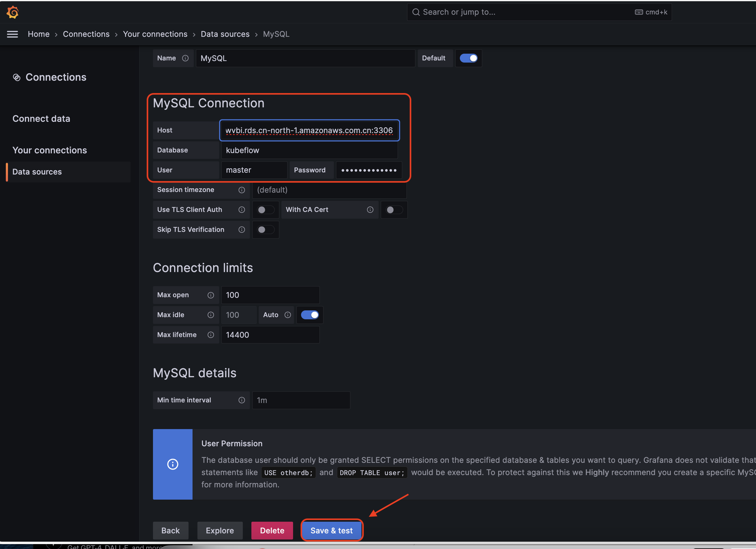Click the info icon for With CA Cert

point(370,210)
